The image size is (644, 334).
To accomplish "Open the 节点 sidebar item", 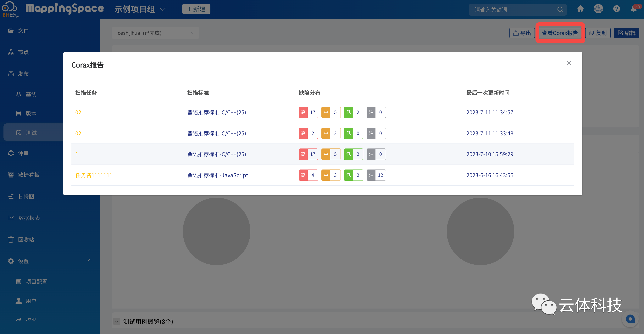I will 23,52.
